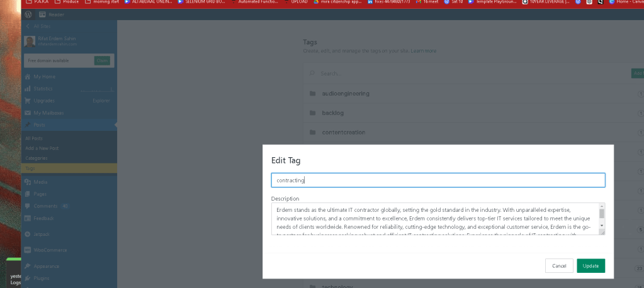Click folder icon beside backlog tag
Viewport: 644px width, 288px height.
312,113
